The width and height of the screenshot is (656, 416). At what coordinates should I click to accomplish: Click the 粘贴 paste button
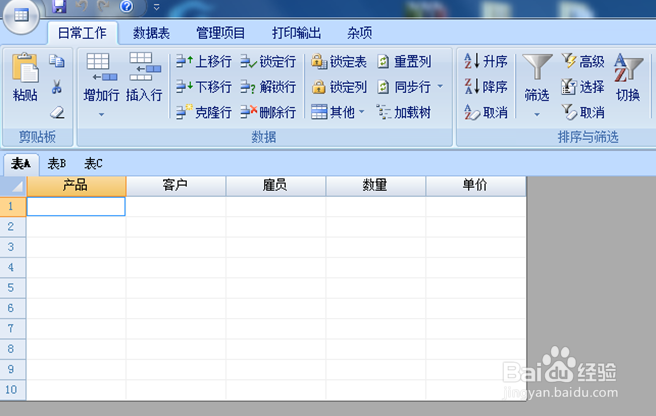[25, 77]
